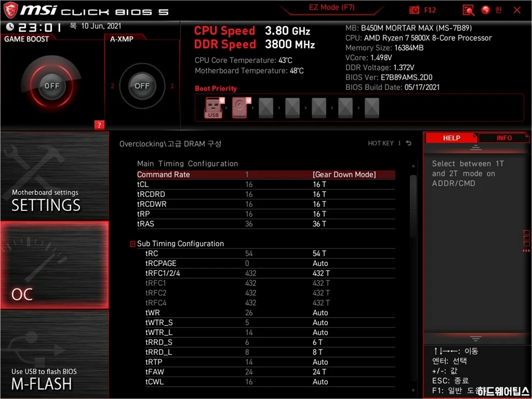This screenshot has height=399, width=532.
Task: Edit the tRC 54 T value
Action: (320, 254)
